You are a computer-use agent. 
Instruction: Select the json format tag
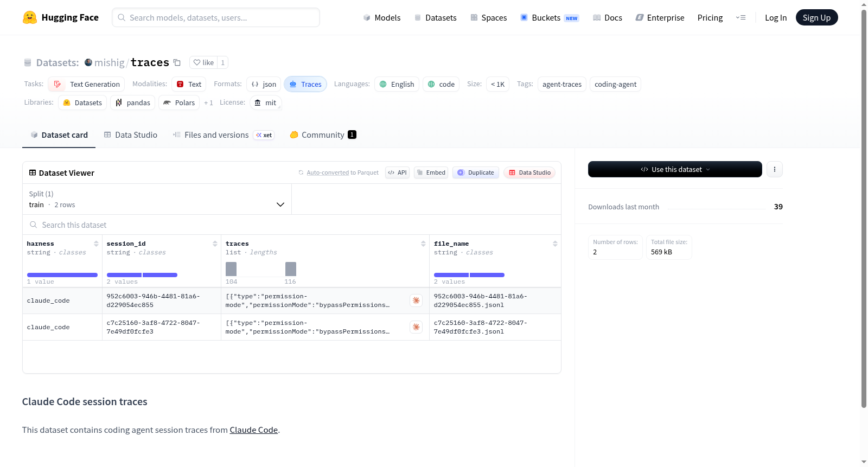coord(264,84)
